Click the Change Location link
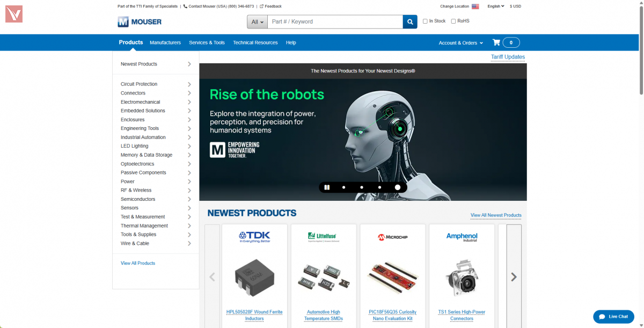The height and width of the screenshot is (328, 644). click(x=455, y=6)
